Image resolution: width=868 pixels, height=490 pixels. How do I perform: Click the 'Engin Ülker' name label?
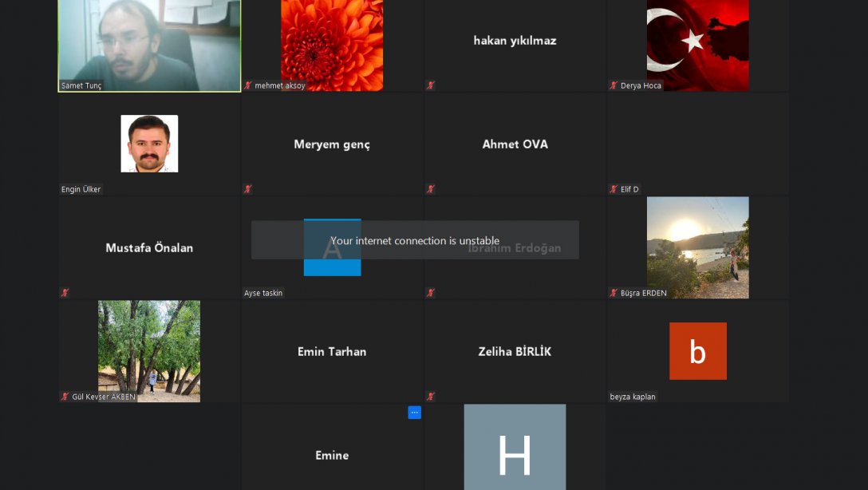[81, 189]
